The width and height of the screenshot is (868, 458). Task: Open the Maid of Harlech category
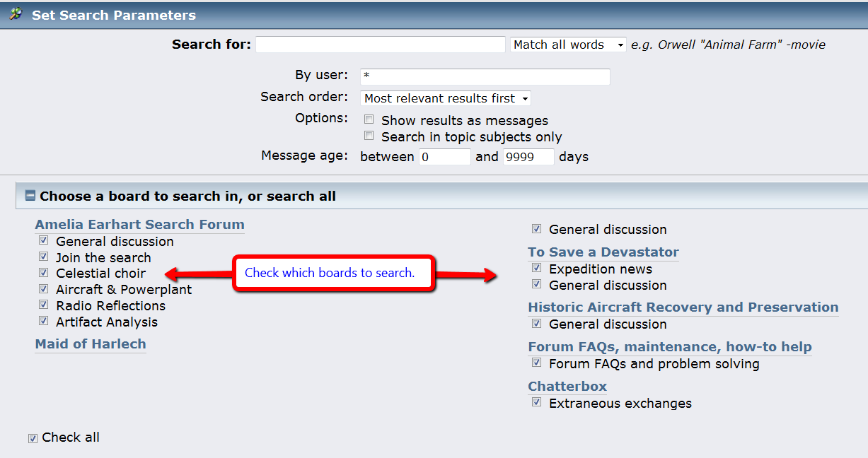tap(91, 344)
